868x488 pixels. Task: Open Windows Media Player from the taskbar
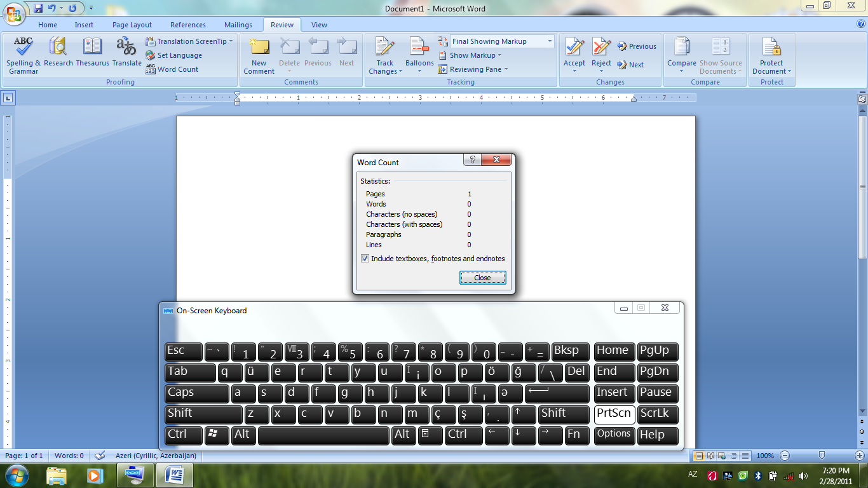pos(95,475)
